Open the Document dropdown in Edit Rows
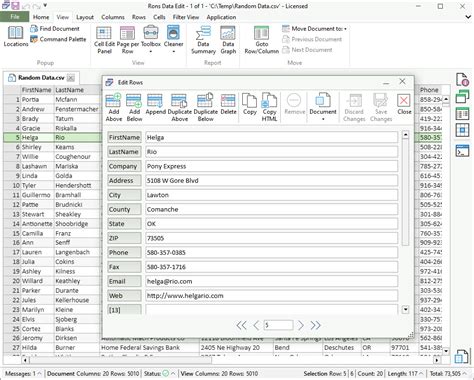This screenshot has width=474, height=380. coord(323,107)
